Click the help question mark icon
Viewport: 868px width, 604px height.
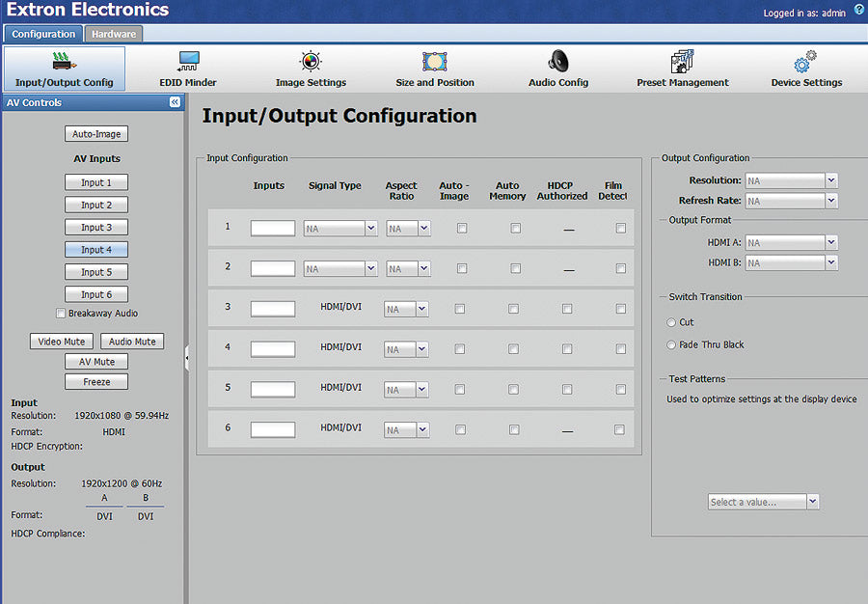coord(859,10)
